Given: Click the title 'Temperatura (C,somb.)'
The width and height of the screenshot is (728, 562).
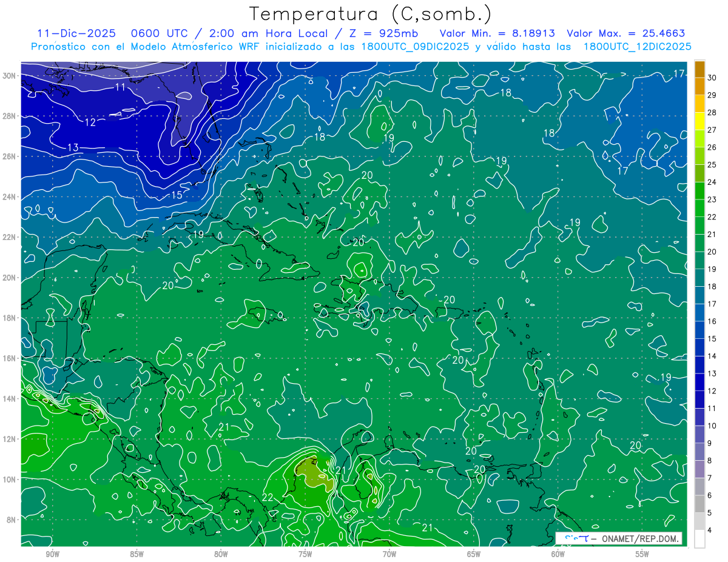Looking at the screenshot, I should click(370, 14).
